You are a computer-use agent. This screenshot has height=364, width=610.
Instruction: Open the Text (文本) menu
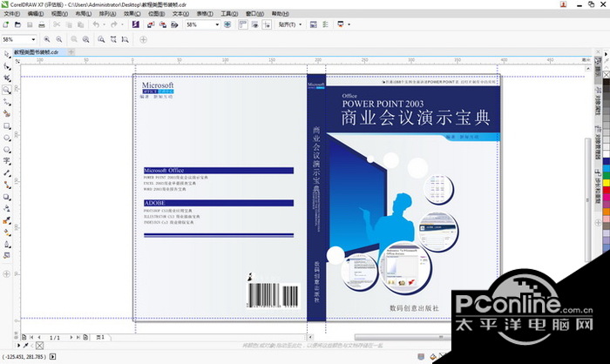180,14
